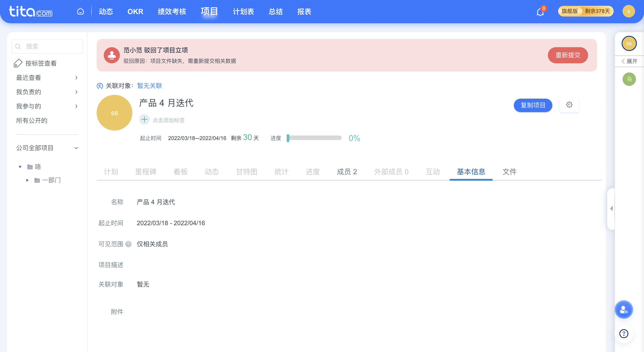
Task: Click the help question mark beside 可见范围
Action: pyautogui.click(x=128, y=244)
